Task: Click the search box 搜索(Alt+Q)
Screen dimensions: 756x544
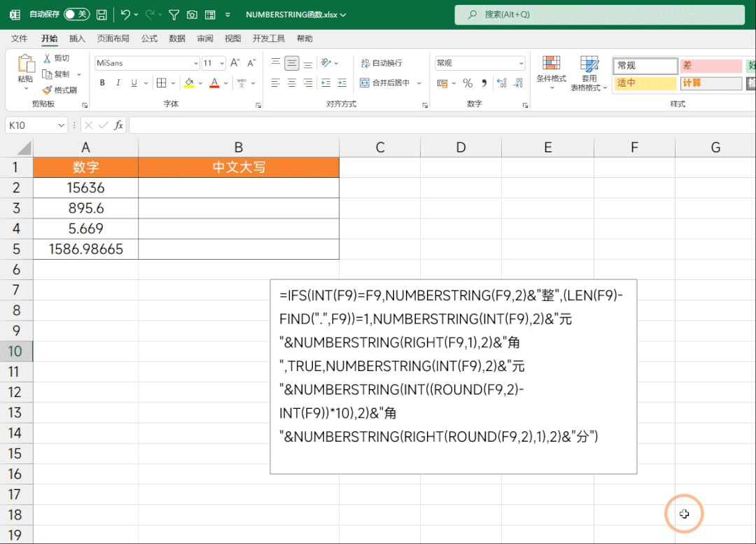Action: click(x=599, y=15)
